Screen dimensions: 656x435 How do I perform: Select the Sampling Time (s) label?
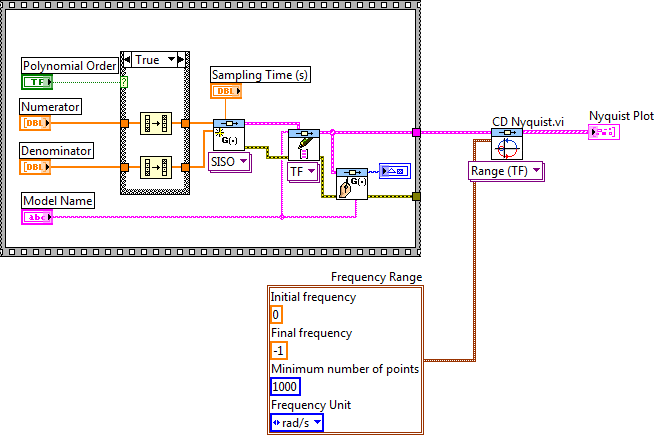pyautogui.click(x=260, y=74)
